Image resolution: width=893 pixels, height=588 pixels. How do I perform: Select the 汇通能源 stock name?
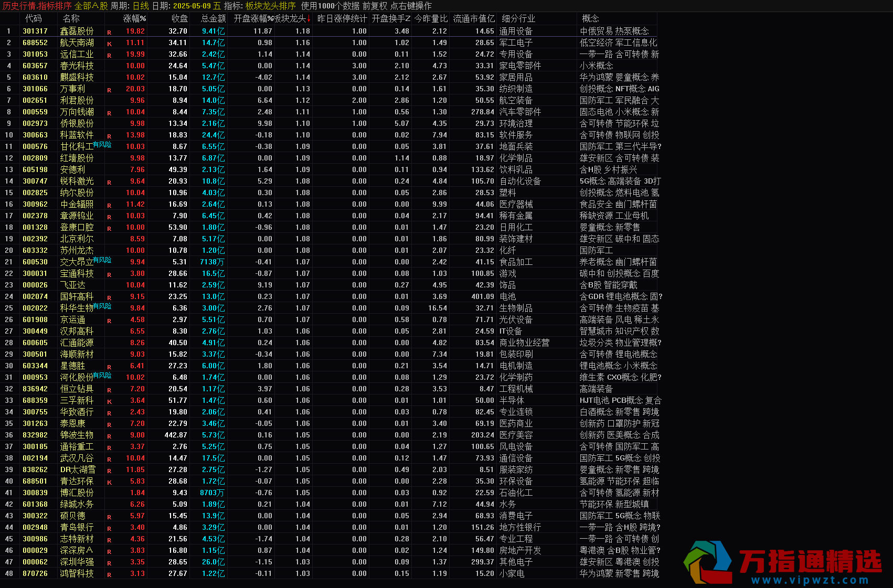click(x=77, y=343)
